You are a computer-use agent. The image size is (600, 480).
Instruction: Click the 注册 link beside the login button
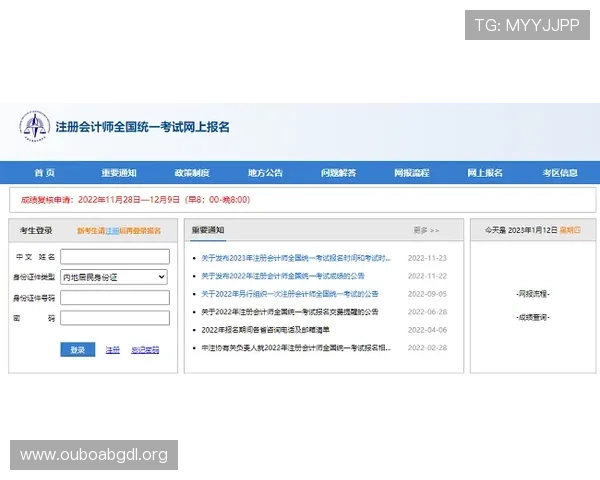tap(112, 350)
